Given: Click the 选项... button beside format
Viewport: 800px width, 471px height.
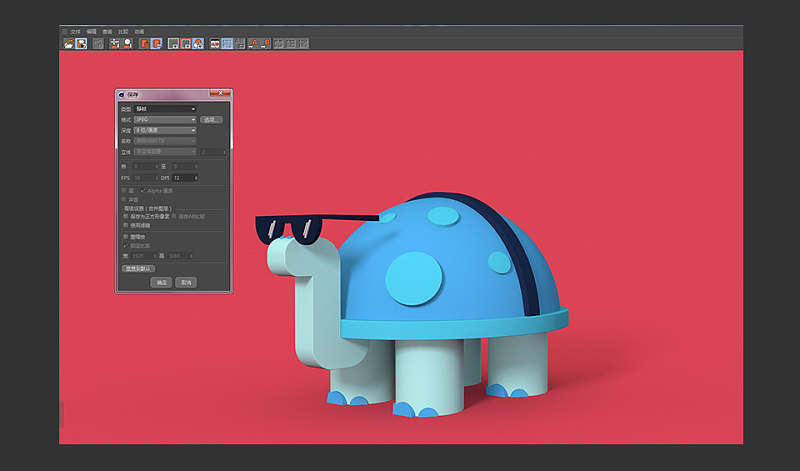Looking at the screenshot, I should pyautogui.click(x=211, y=119).
